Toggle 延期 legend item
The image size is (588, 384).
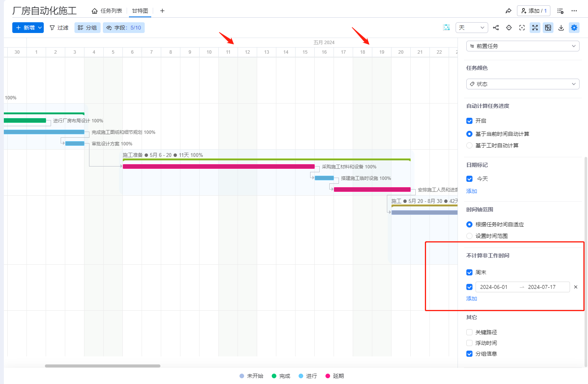(x=335, y=376)
